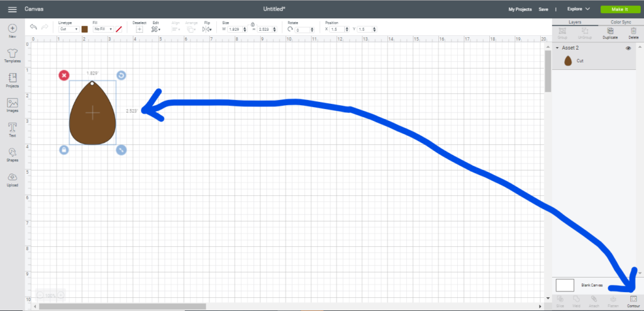Click the green Make It button
Image resolution: width=644 pixels, height=311 pixels.
(619, 9)
